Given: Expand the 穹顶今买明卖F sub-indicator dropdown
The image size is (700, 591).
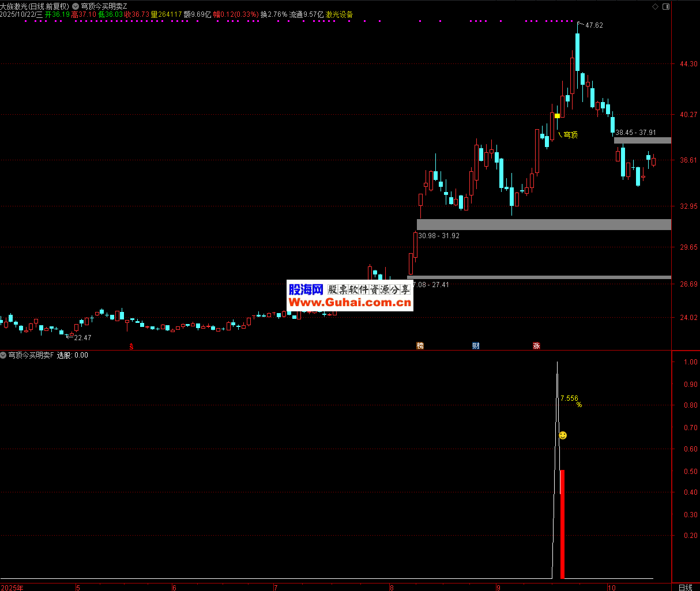Looking at the screenshot, I should click(3, 355).
